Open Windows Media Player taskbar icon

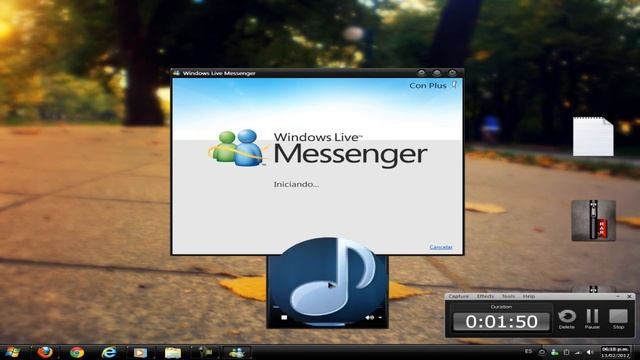(x=140, y=353)
